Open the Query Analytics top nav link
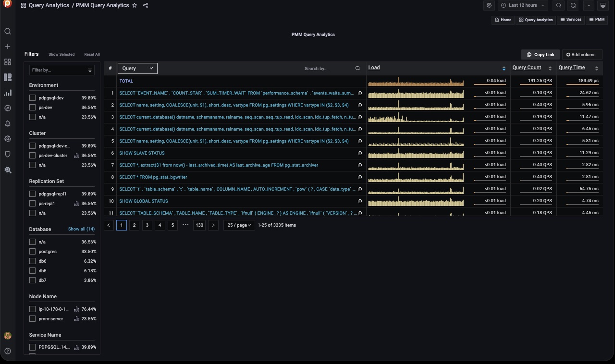The image size is (615, 364). tap(536, 20)
